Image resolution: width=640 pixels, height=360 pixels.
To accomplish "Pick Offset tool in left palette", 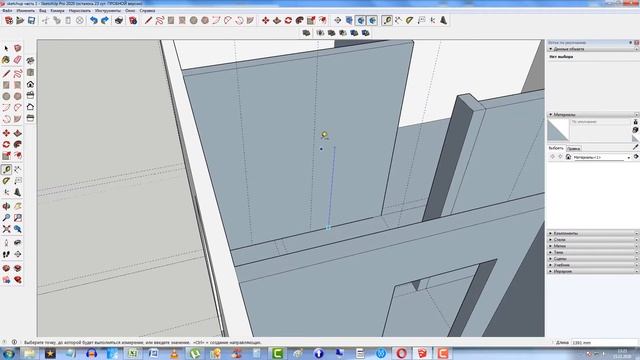I will (x=18, y=156).
